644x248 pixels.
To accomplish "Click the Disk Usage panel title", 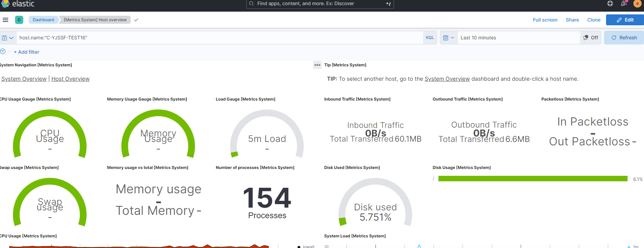I will point(461,168).
